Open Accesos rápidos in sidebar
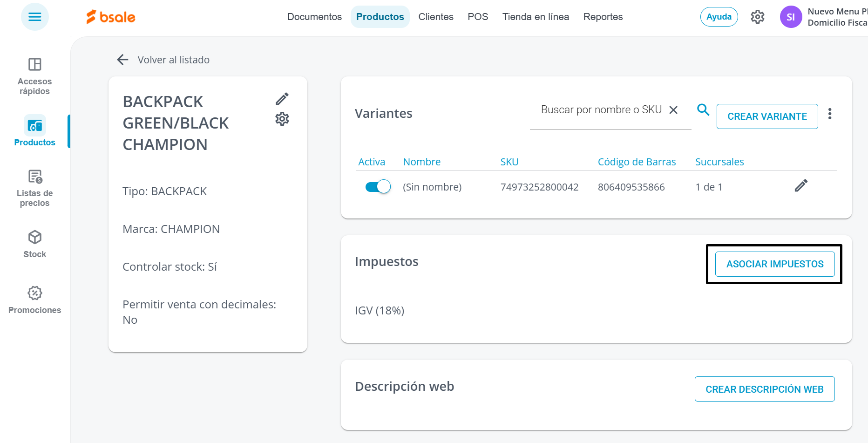Image resolution: width=868 pixels, height=443 pixels. click(x=35, y=76)
